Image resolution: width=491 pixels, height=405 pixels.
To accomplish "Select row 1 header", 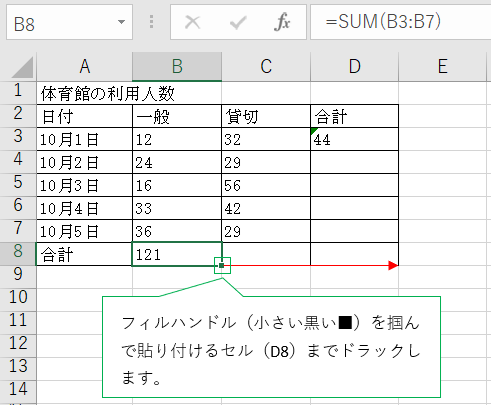I will (18, 93).
